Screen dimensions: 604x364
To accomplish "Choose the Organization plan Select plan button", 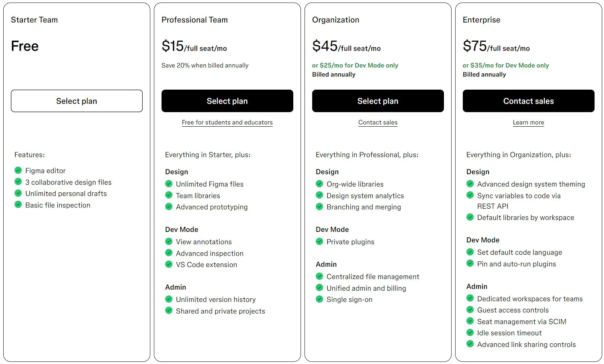I will (378, 101).
